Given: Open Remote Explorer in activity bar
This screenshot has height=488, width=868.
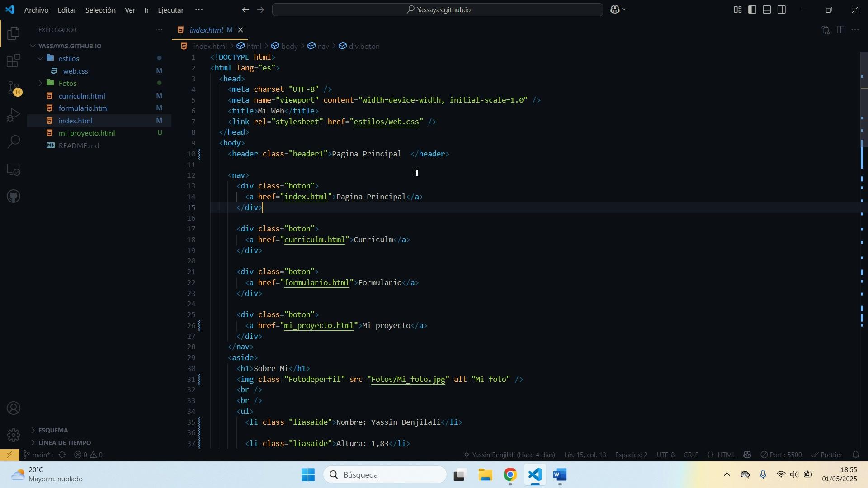Looking at the screenshot, I should pyautogui.click(x=14, y=170).
